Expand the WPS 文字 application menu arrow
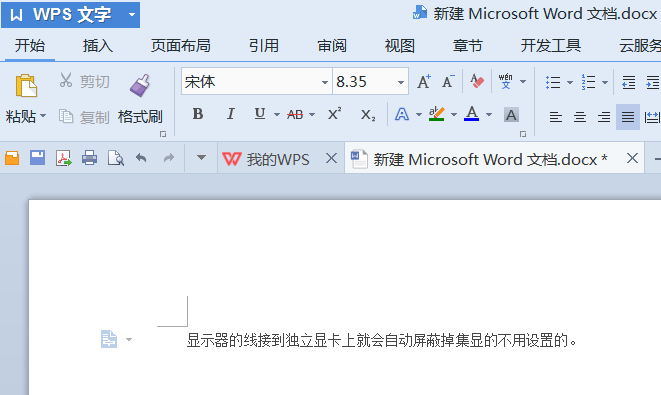Viewport: 661px width, 395px height. 132,15
